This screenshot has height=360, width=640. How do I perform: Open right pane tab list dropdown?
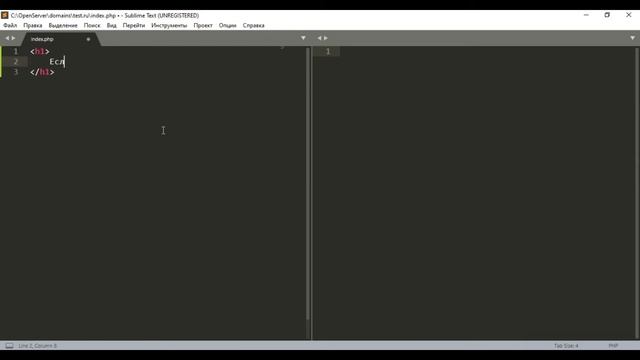coord(632,38)
